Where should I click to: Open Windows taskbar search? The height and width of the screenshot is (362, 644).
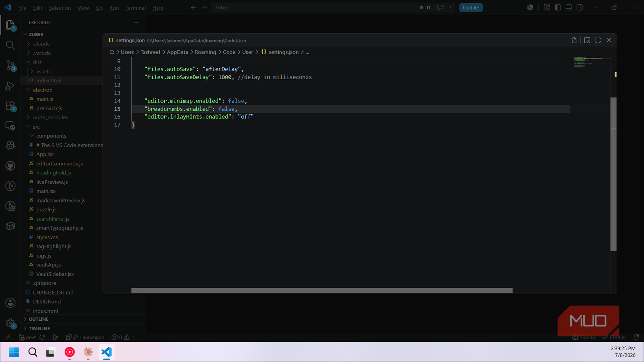(33, 352)
